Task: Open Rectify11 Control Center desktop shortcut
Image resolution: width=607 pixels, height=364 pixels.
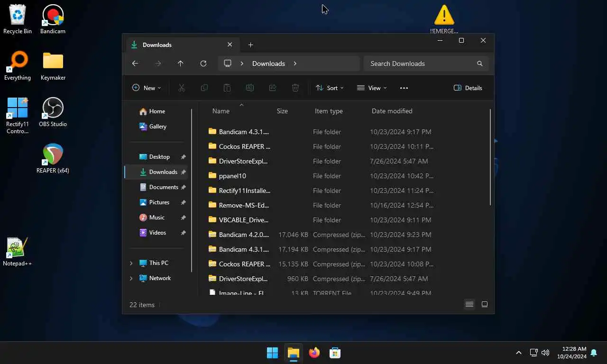Action: click(x=18, y=116)
